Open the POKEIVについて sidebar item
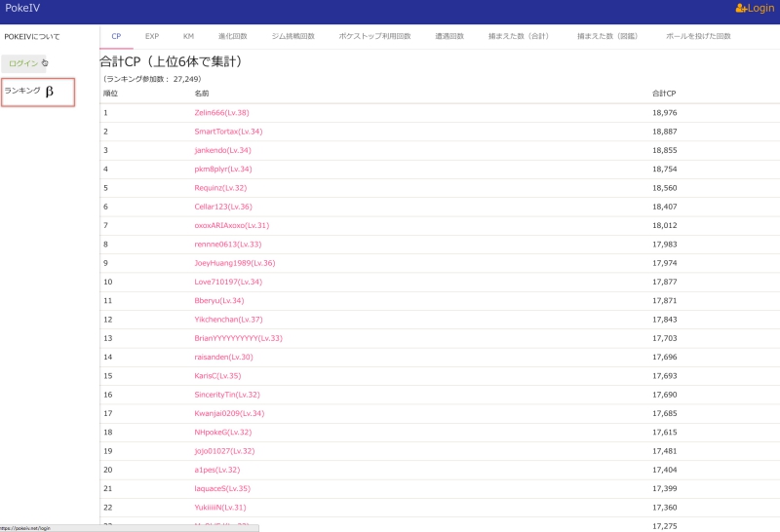780x532 pixels. 32,37
